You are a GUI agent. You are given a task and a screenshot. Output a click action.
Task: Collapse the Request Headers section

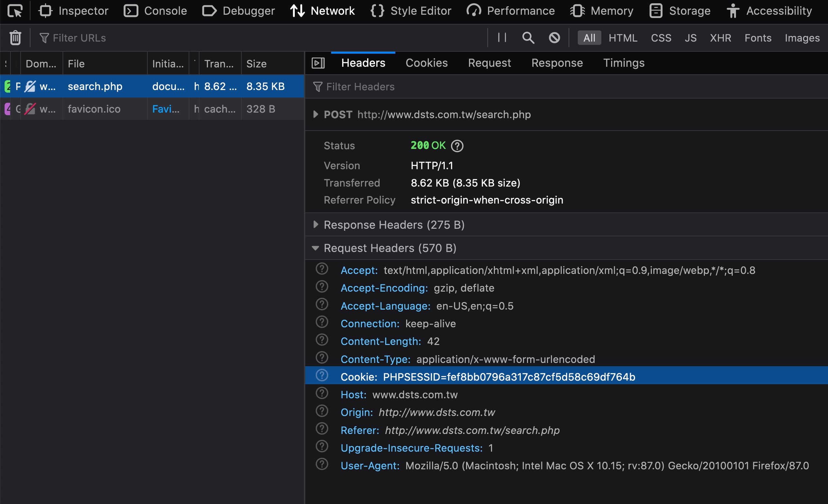315,248
